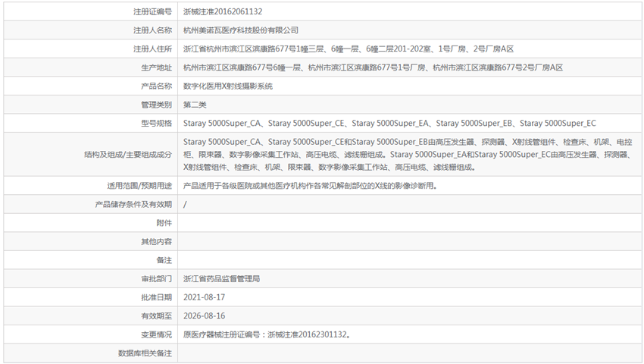Click the 注册人住所 label

(152, 49)
